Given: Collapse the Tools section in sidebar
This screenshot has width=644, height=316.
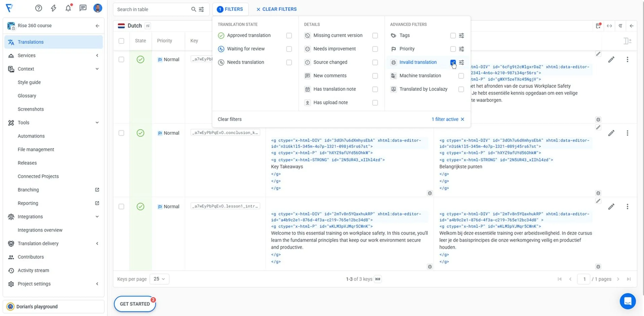Looking at the screenshot, I should (97, 123).
